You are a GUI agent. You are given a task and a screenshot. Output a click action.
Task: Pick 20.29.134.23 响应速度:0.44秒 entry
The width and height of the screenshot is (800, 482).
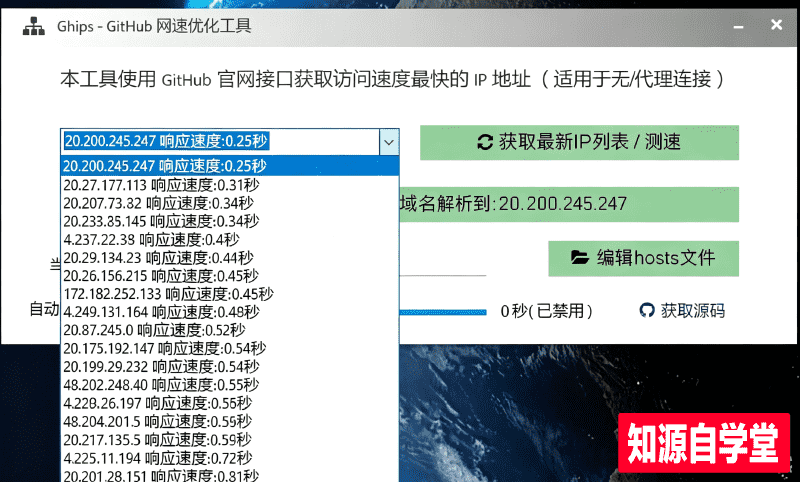pyautogui.click(x=230, y=258)
